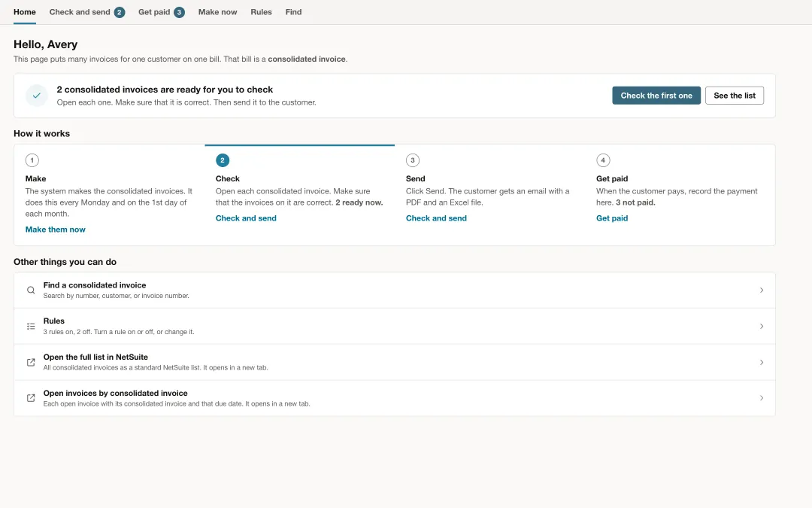
Task: Click the checkmark icon in the ready banner
Action: (x=37, y=96)
